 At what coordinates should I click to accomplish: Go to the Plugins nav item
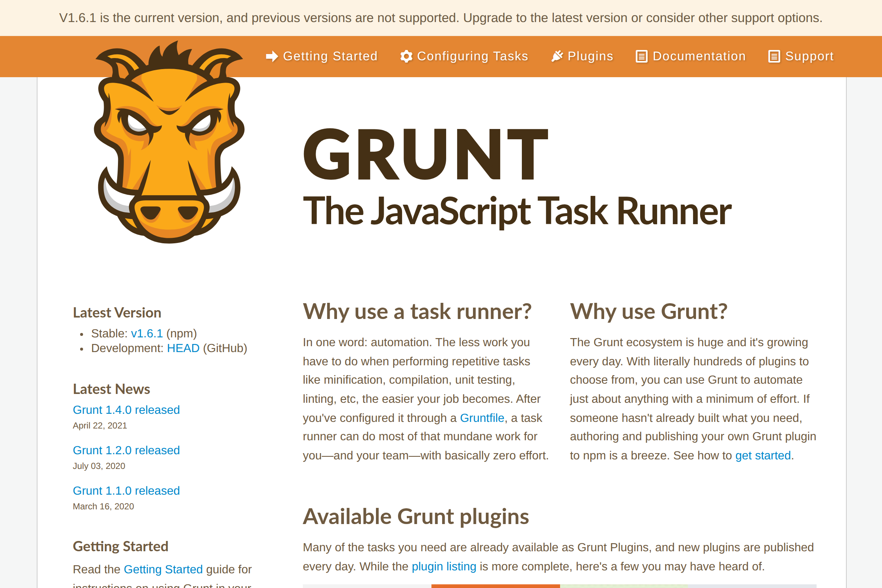point(582,56)
